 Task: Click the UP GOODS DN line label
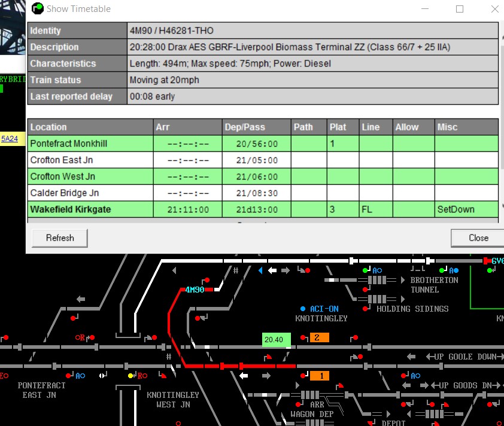tap(466, 385)
